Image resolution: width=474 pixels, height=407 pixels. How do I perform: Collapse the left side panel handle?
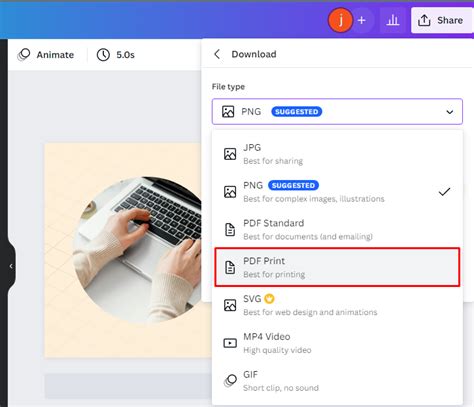click(11, 266)
